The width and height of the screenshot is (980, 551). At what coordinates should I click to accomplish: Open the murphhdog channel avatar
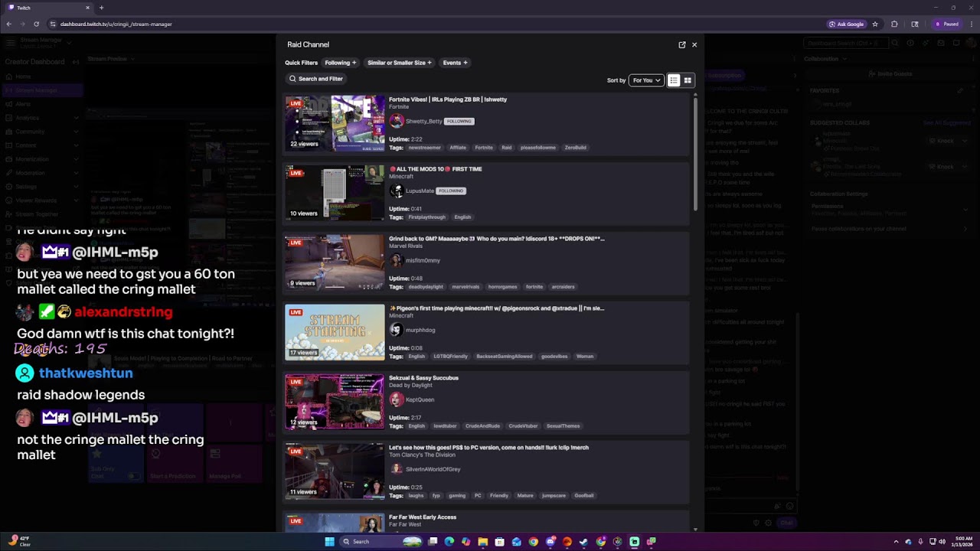396,330
